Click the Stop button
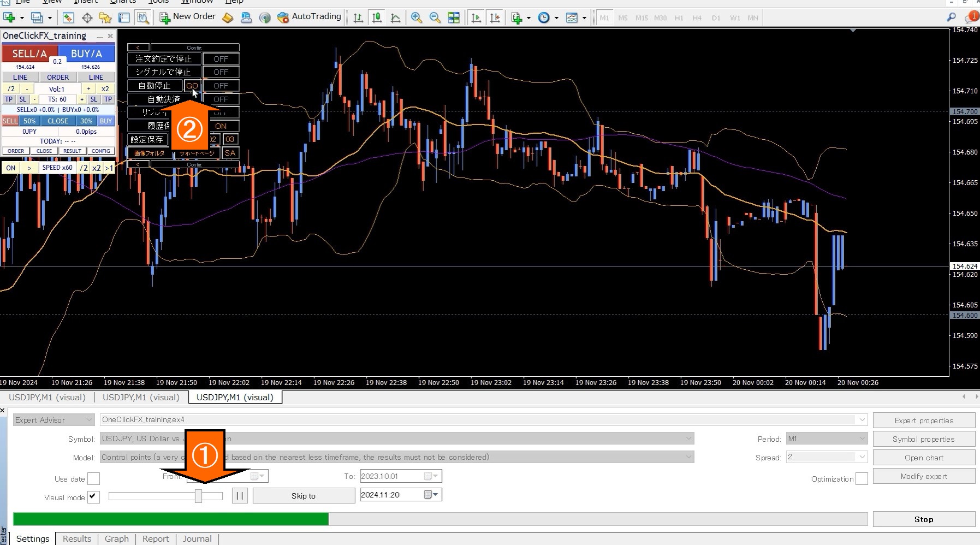 click(x=924, y=519)
